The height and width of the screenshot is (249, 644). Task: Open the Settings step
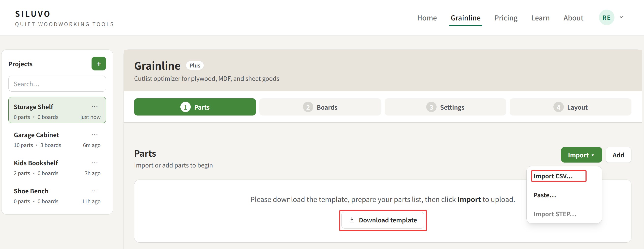pos(445,107)
